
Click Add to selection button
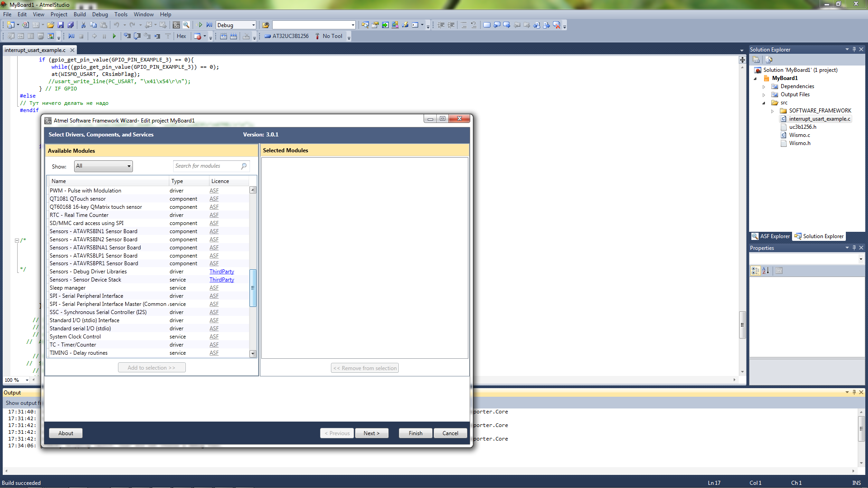(x=151, y=368)
